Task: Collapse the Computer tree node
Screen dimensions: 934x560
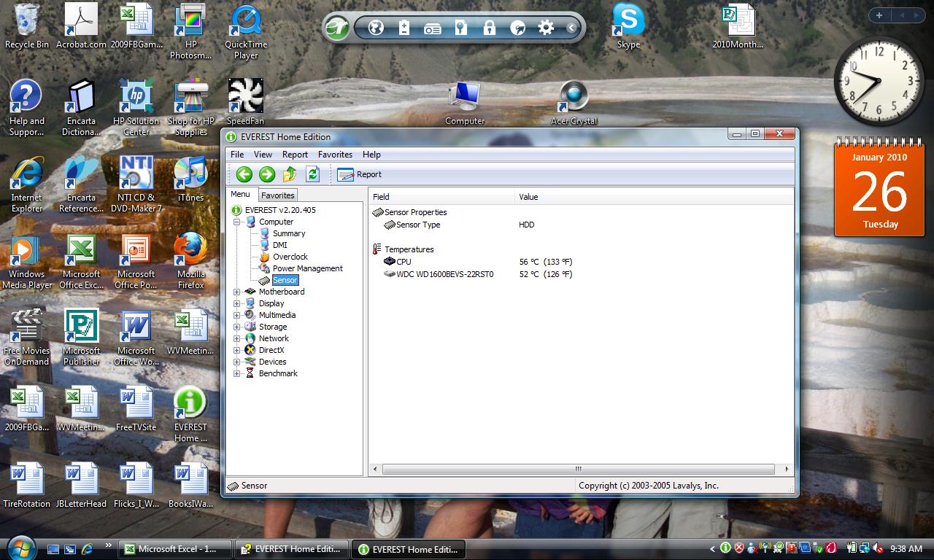Action: (236, 222)
